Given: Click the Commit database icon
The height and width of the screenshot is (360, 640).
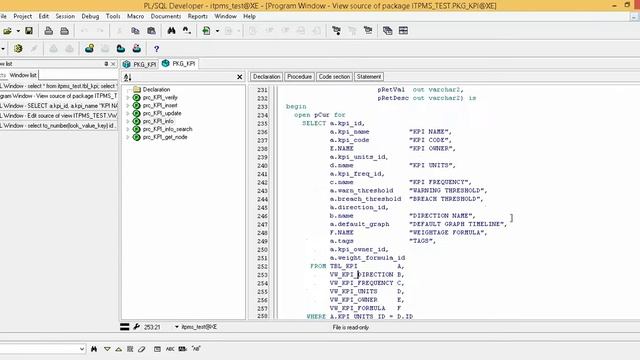Looking at the screenshot, I should pos(89,49).
